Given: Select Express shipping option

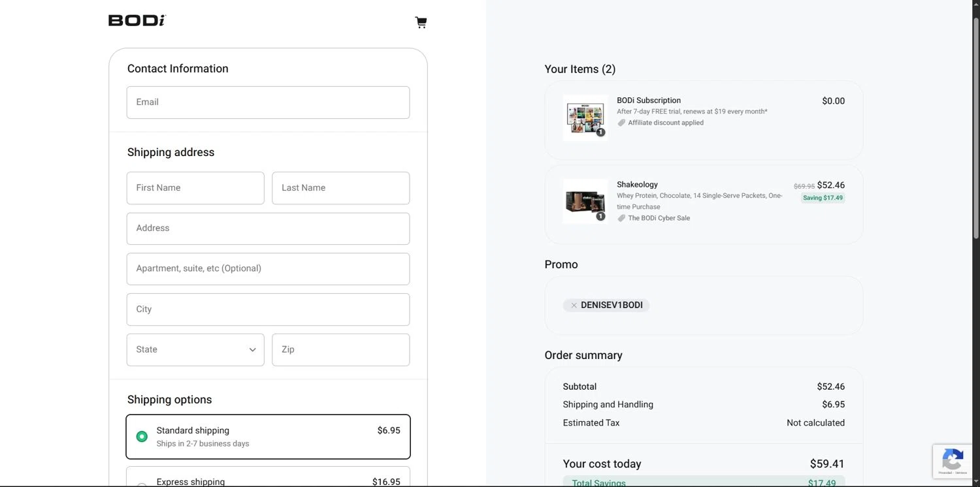Looking at the screenshot, I should coord(268,477).
